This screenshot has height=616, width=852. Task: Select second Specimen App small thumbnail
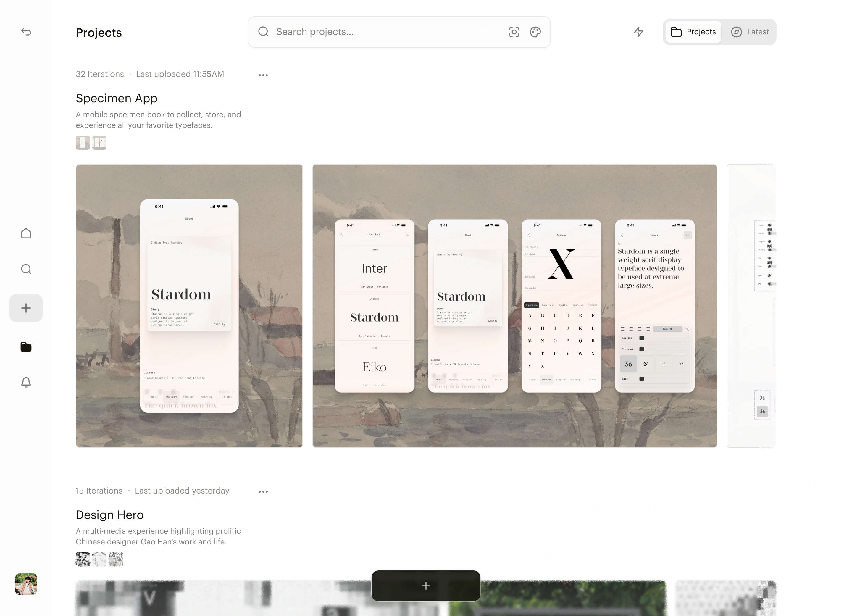point(99,143)
